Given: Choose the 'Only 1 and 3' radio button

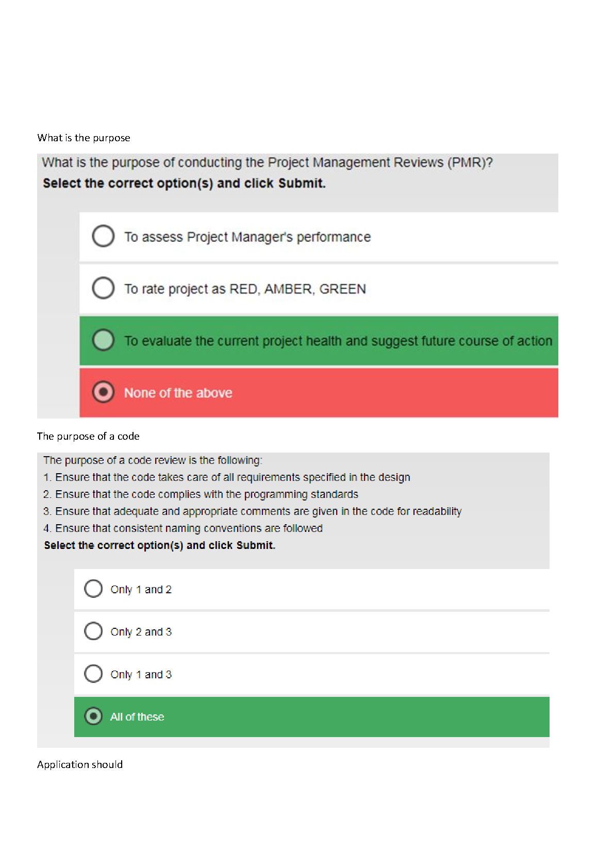Looking at the screenshot, I should pyautogui.click(x=93, y=674).
